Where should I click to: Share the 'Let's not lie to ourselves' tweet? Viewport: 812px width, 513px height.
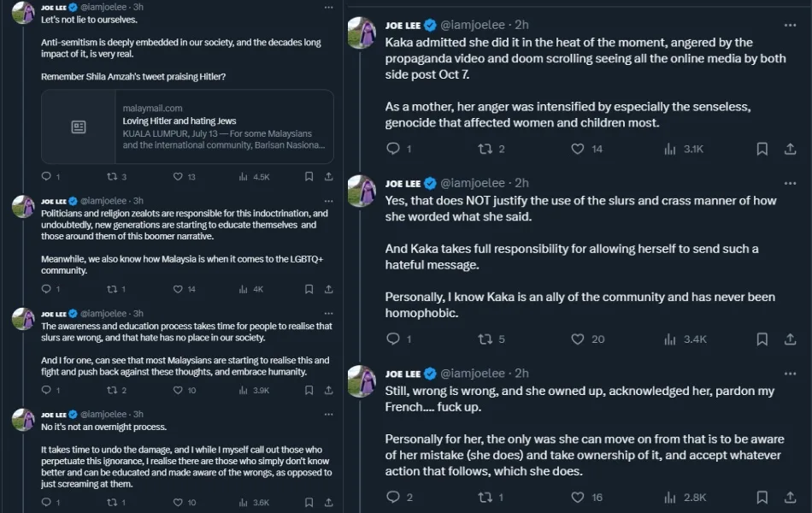pos(329,177)
